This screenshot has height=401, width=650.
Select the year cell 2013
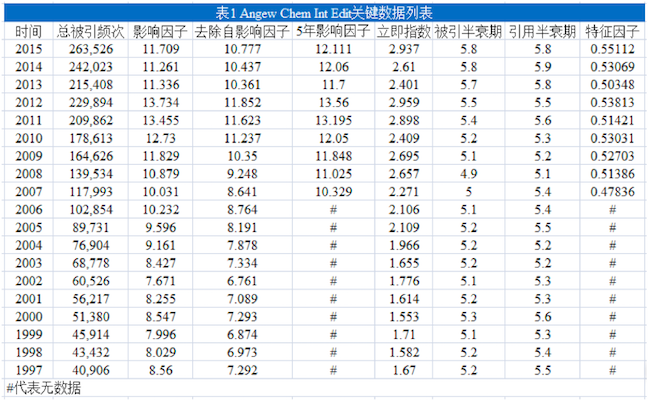(x=29, y=85)
